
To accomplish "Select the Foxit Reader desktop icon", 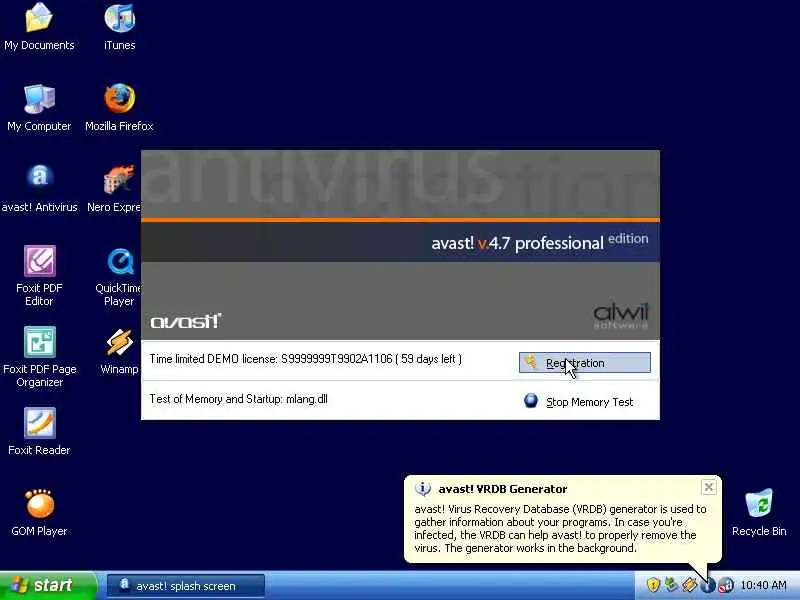I will tap(39, 431).
